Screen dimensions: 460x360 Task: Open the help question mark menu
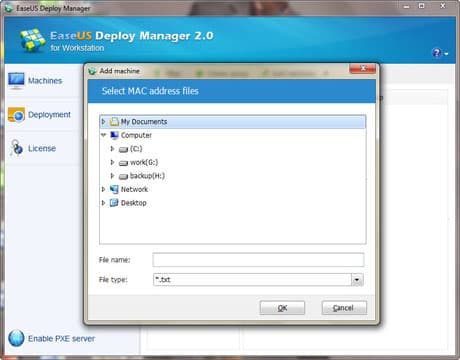pyautogui.click(x=440, y=53)
